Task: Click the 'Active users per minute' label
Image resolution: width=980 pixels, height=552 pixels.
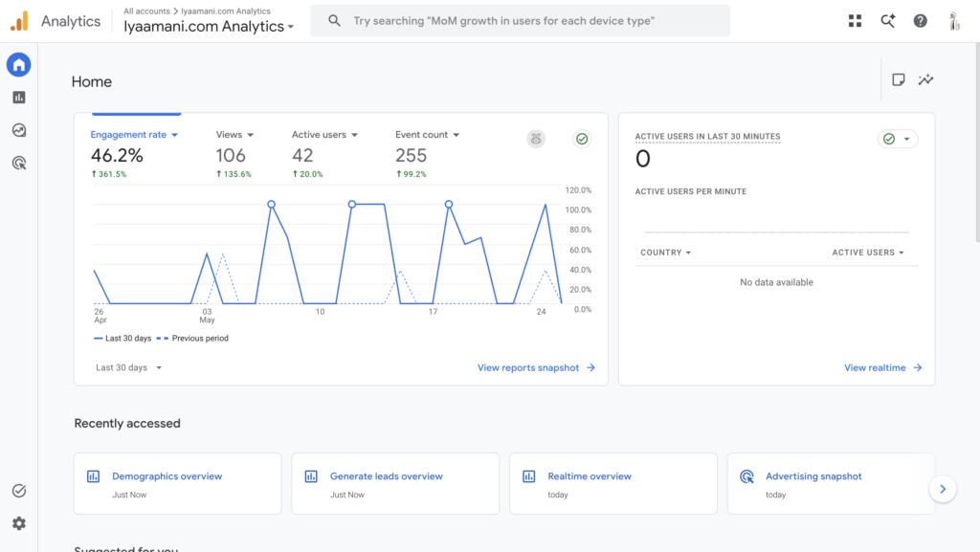Action: tap(691, 191)
